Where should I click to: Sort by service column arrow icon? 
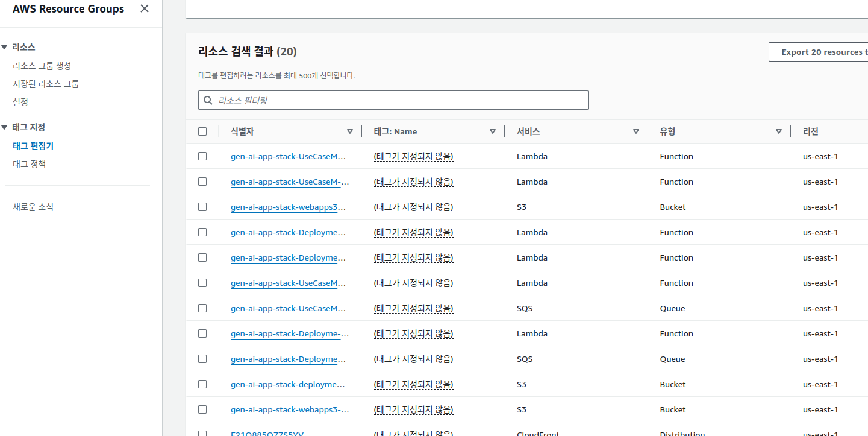[x=636, y=131]
